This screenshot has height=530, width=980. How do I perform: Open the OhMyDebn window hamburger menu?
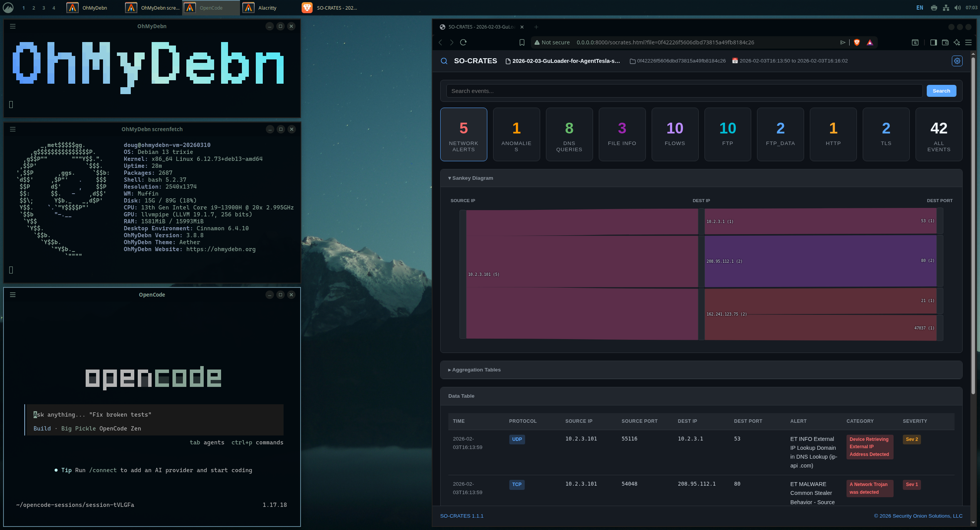(13, 26)
